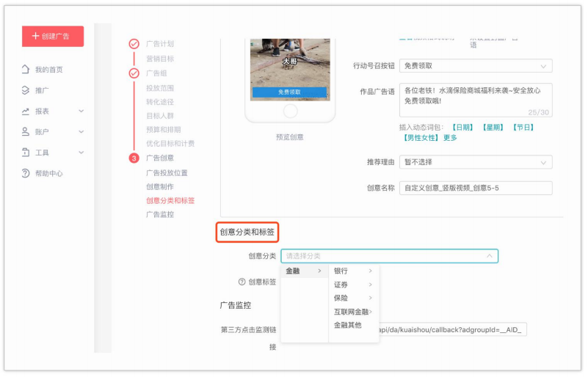Image resolution: width=588 pixels, height=377 pixels.
Task: Go to 转化途径 step
Action: click(160, 102)
